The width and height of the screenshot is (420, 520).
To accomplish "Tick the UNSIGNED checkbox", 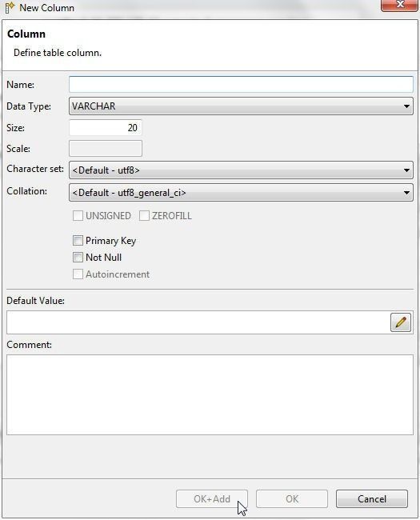I will point(78,216).
